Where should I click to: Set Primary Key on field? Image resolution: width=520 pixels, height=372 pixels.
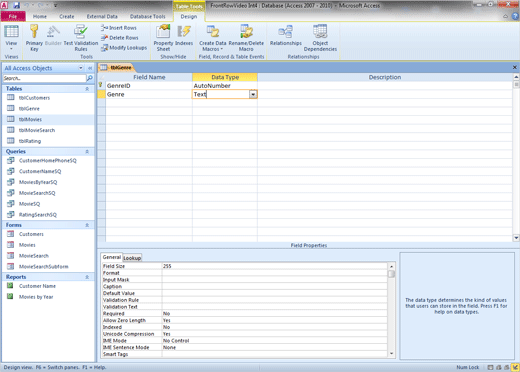[x=34, y=38]
